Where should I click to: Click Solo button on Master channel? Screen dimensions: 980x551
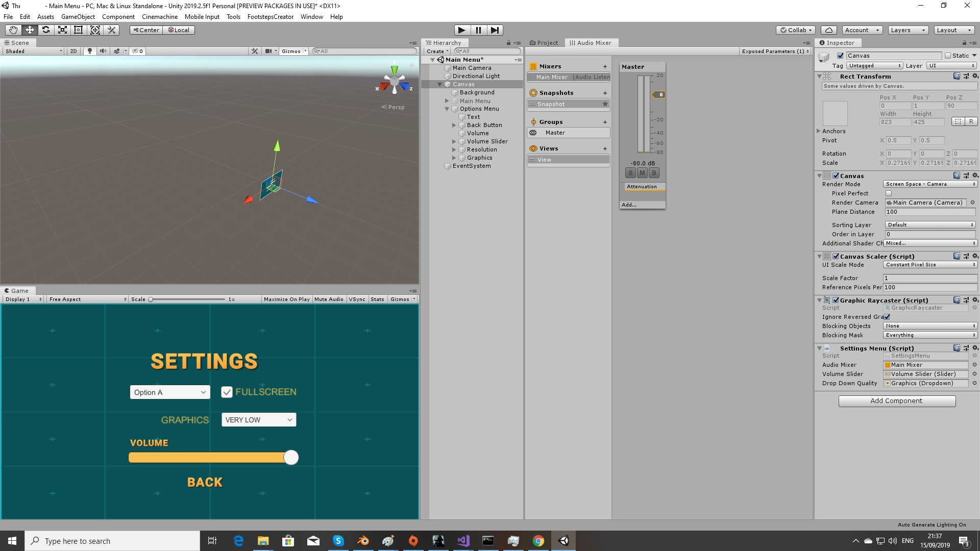coord(630,173)
